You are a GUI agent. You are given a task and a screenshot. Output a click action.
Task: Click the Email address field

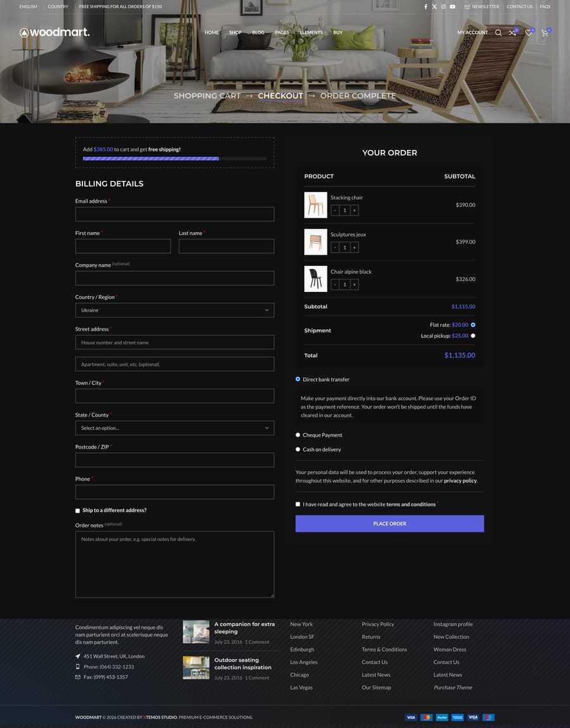[175, 214]
